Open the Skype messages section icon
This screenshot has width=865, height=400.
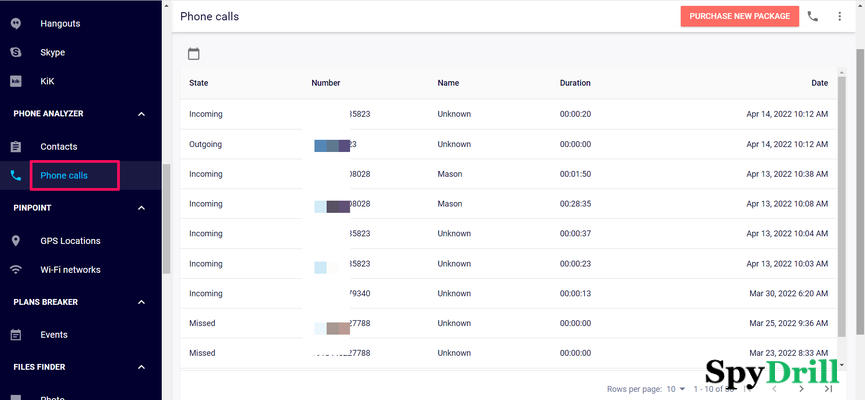pyautogui.click(x=16, y=52)
